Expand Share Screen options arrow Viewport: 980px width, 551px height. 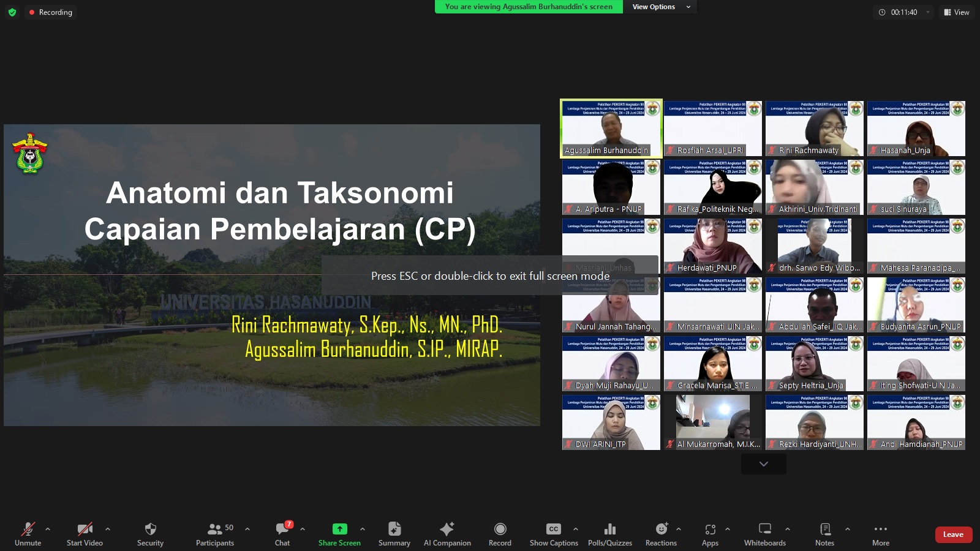(363, 529)
